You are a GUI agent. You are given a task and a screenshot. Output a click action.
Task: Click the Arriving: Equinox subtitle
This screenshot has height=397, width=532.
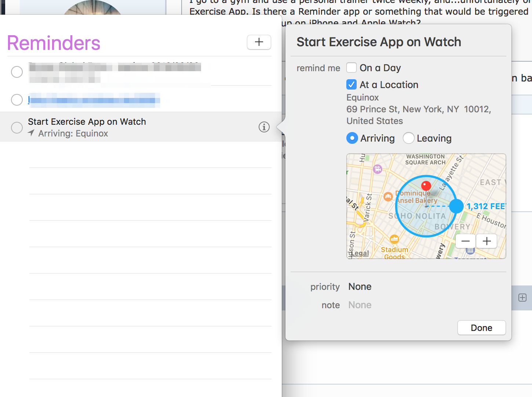[73, 134]
